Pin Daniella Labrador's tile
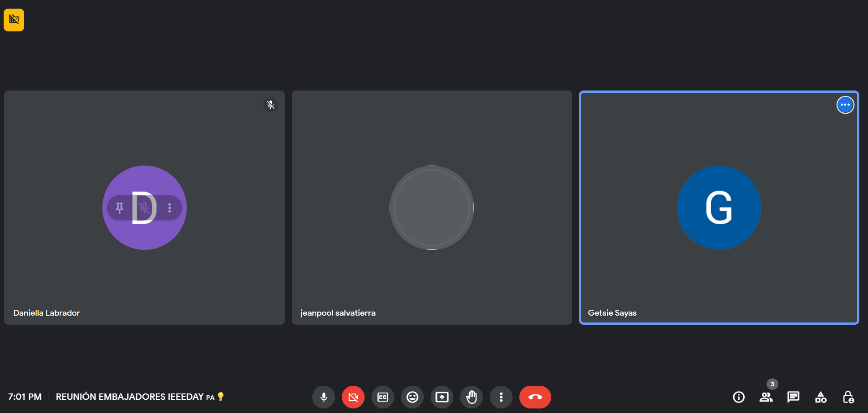 (x=120, y=208)
